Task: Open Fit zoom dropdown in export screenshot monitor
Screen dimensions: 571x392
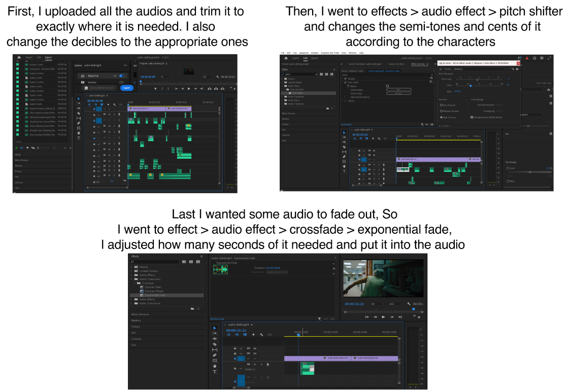Action: coord(165,77)
